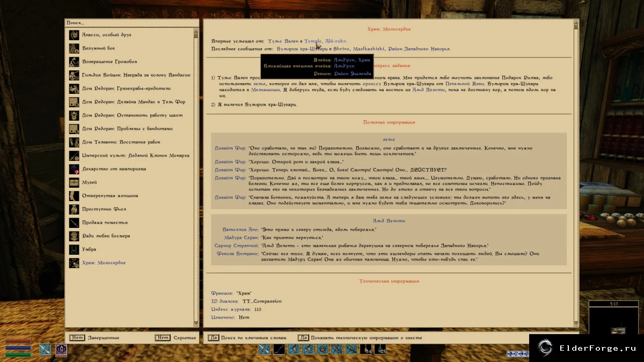Click the зелье topic heading
The width and height of the screenshot is (644, 362).
[389, 139]
